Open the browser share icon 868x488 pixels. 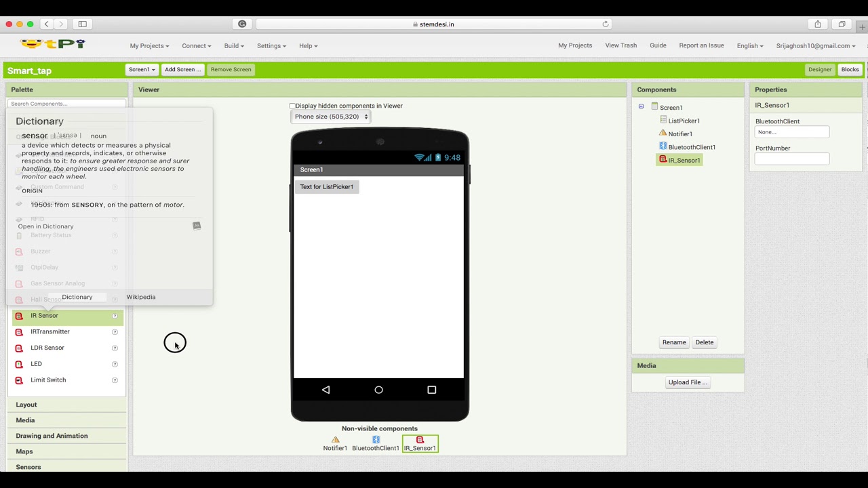[818, 24]
